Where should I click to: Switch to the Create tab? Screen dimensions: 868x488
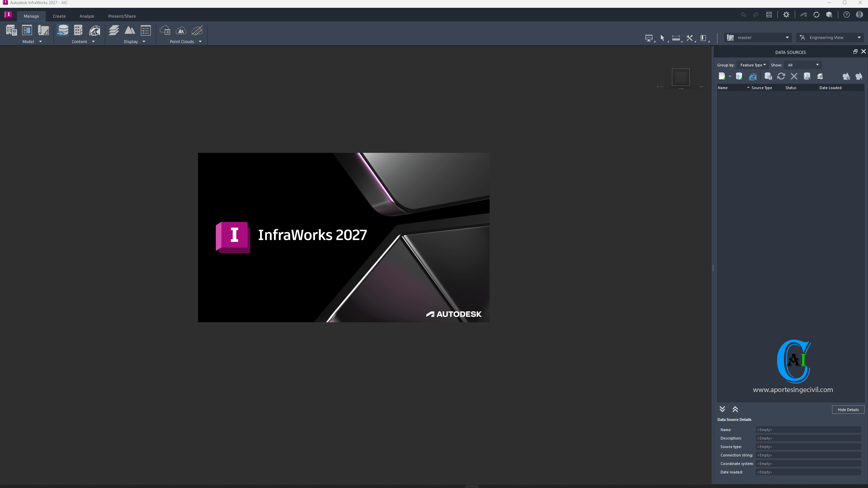coord(59,16)
